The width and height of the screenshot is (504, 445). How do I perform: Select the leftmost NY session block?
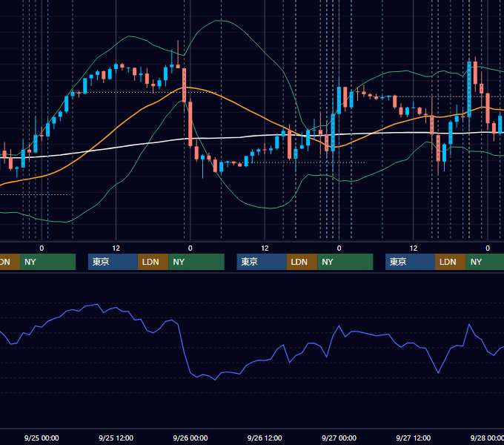coord(47,262)
